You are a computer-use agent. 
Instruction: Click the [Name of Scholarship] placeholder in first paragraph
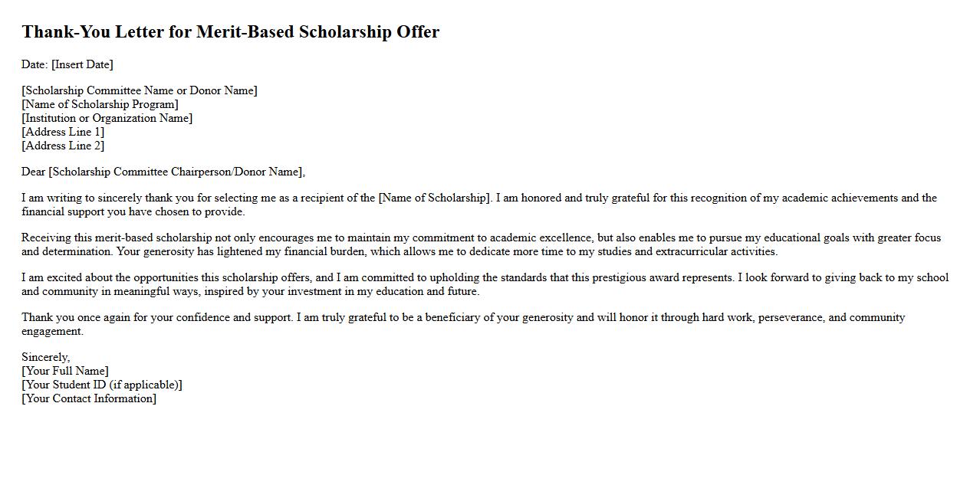[x=434, y=198]
